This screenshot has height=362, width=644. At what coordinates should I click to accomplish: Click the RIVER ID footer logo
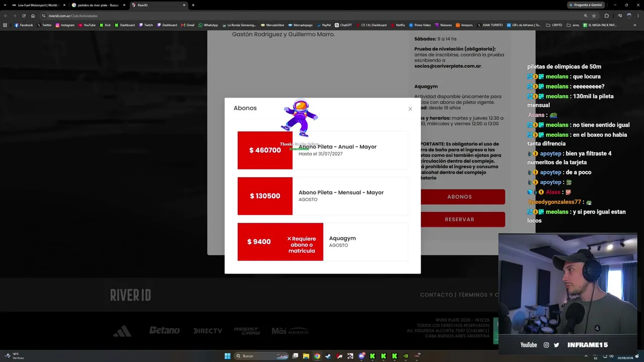pos(130,295)
